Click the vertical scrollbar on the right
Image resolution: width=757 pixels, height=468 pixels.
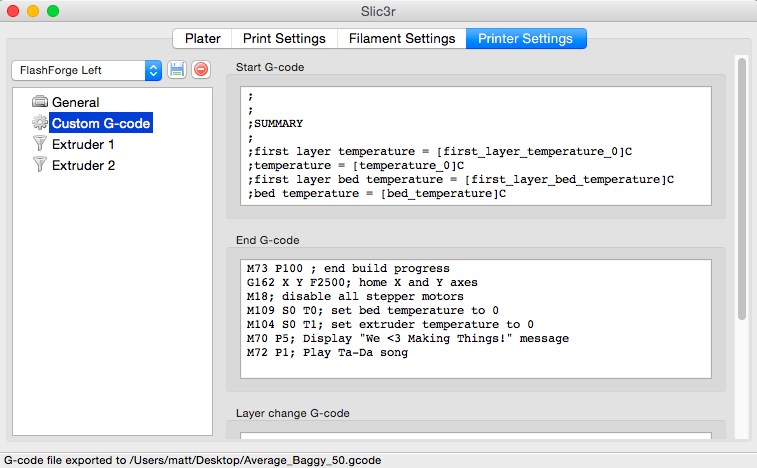(x=741, y=190)
